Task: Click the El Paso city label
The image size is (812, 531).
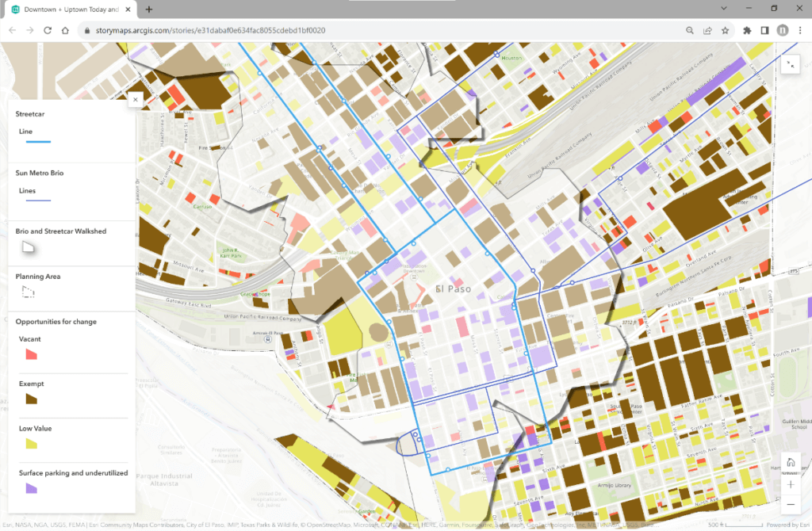Action: [453, 288]
